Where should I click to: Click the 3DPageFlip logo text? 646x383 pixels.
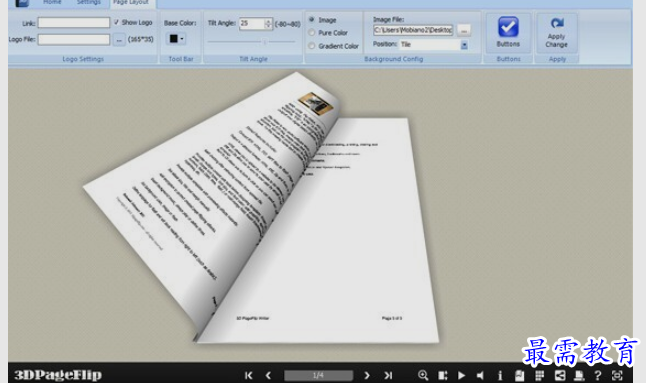coord(58,375)
